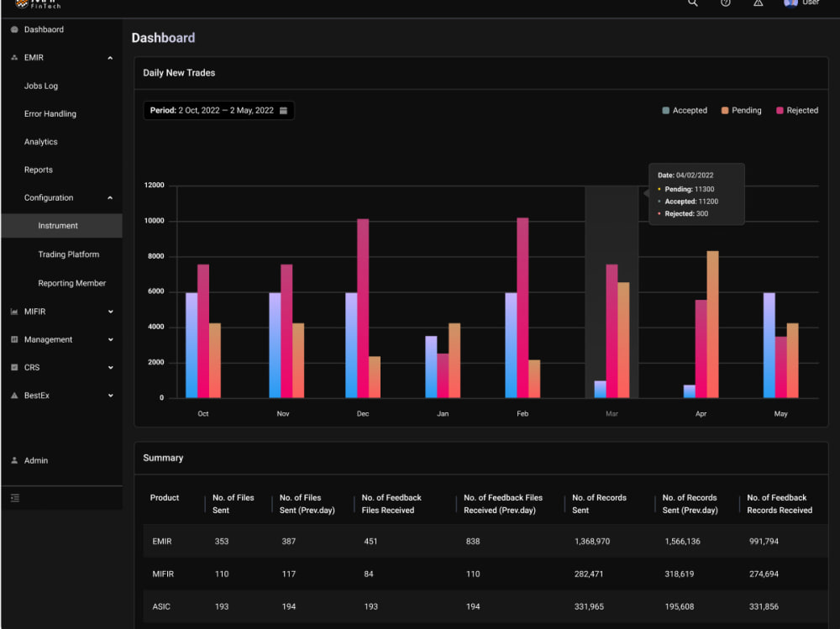Screen dimensions: 840x629
Task: Click the User avatar in header
Action: (x=790, y=3)
